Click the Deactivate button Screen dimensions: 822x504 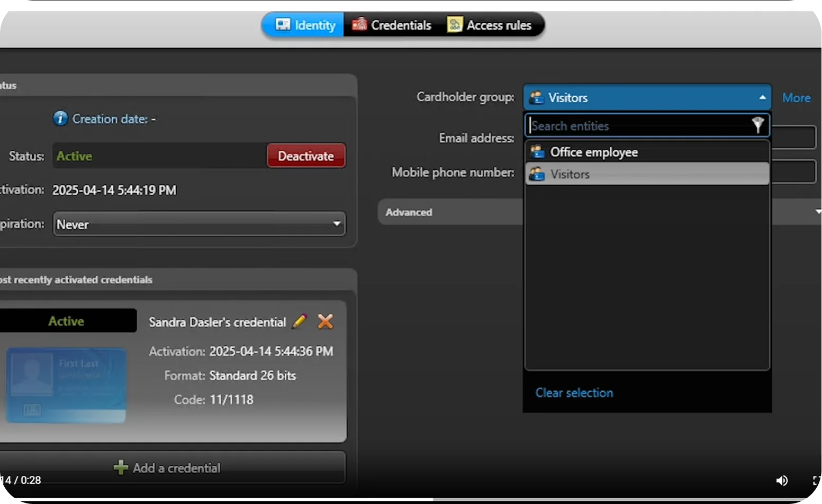[306, 156]
